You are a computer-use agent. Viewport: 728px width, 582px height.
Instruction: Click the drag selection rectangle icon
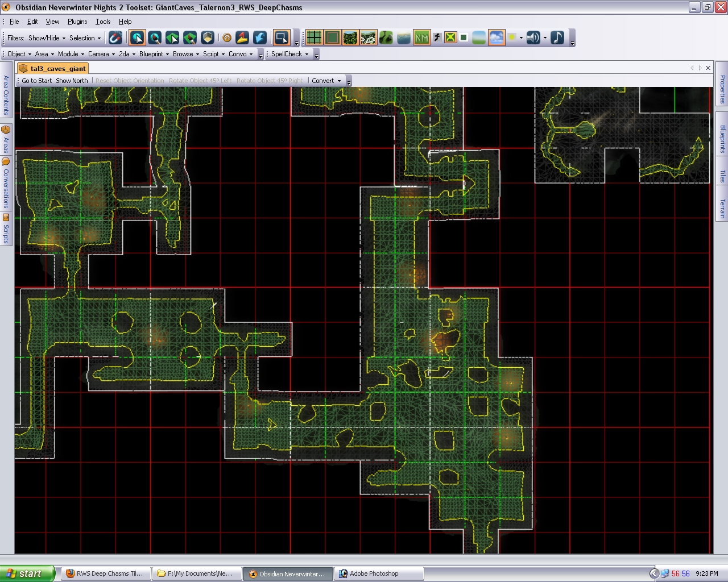coord(281,38)
